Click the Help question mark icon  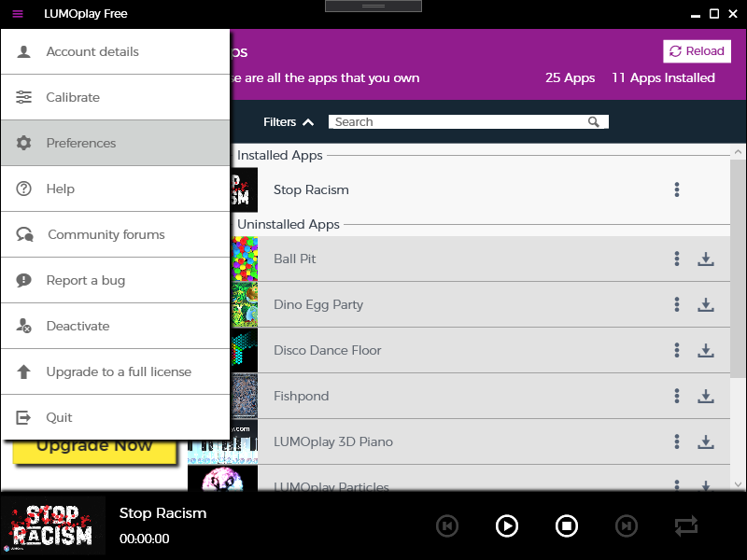pos(23,189)
